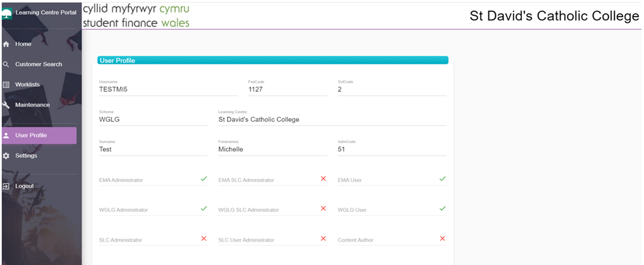Toggle the SLC Administrator red cross
The height and width of the screenshot is (265, 644).
click(x=204, y=239)
